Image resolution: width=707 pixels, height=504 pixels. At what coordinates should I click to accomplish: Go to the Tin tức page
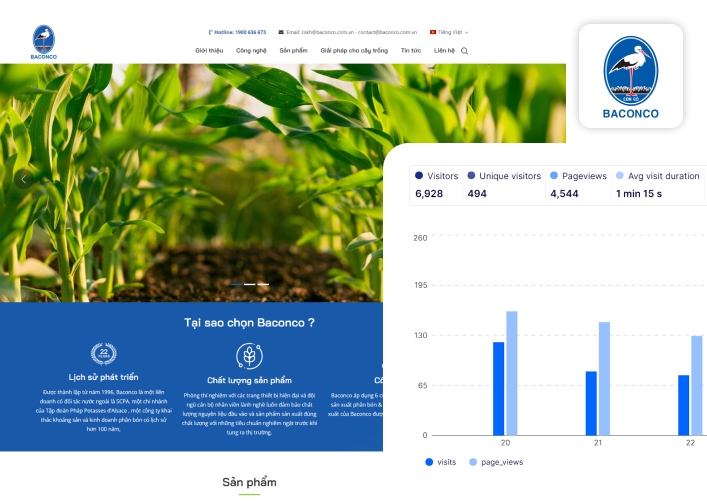(410, 50)
